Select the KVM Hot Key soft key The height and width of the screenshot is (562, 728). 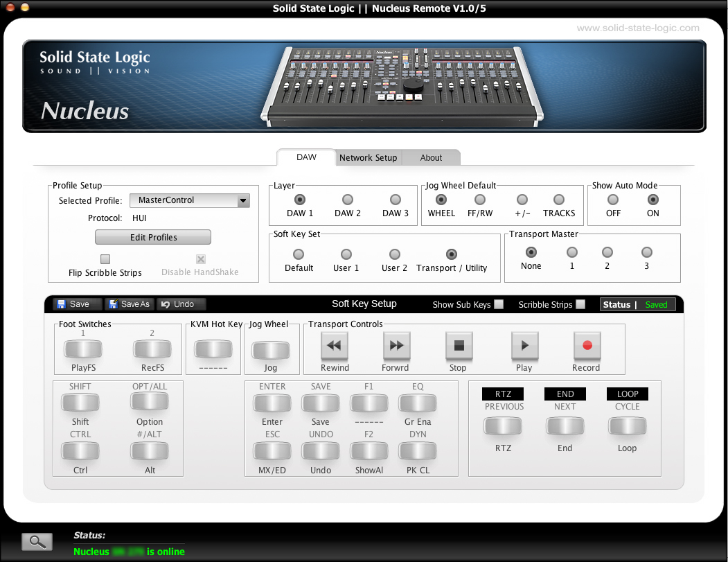(213, 349)
